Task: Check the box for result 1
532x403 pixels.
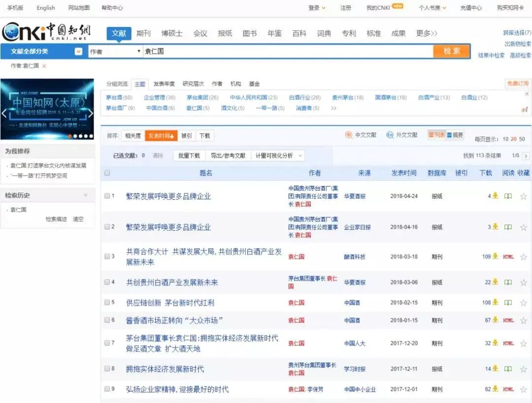Action: click(x=107, y=195)
